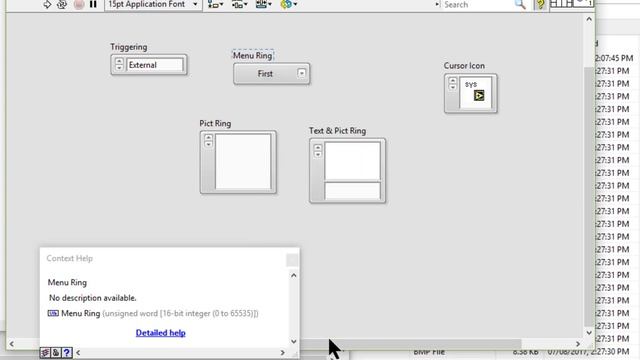
Task: Click into the toolbar Search field
Action: (477, 4)
